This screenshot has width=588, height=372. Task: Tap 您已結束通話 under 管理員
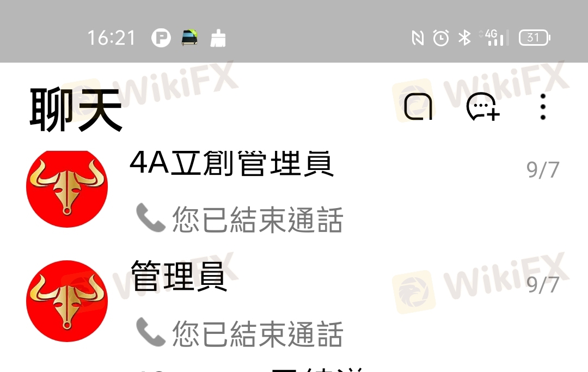[258, 334]
